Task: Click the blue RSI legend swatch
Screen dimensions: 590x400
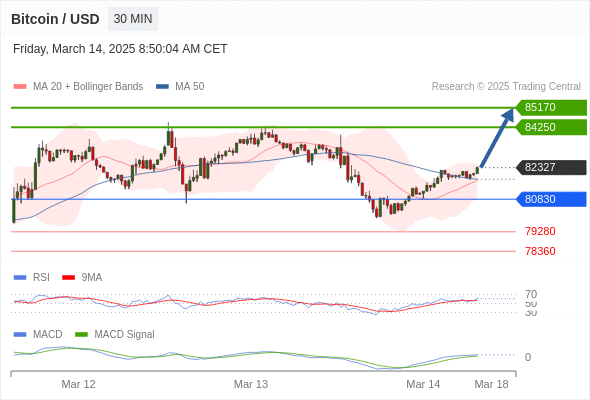Action: tap(20, 278)
